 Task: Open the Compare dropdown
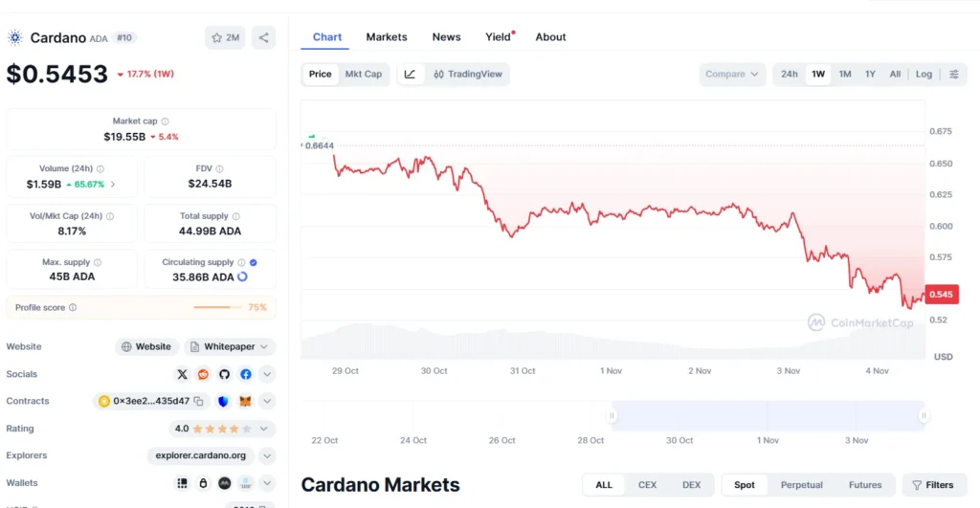tap(732, 75)
